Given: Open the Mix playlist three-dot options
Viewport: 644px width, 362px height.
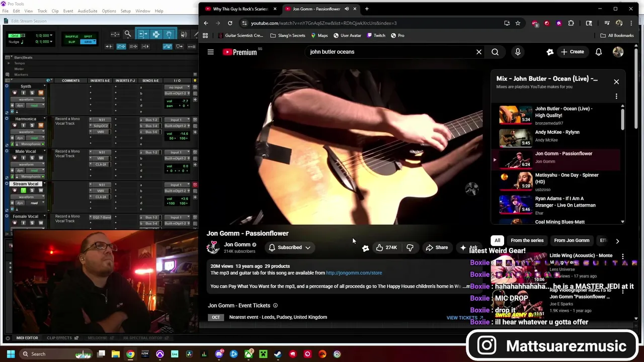Looking at the screenshot, I should click(x=616, y=96).
